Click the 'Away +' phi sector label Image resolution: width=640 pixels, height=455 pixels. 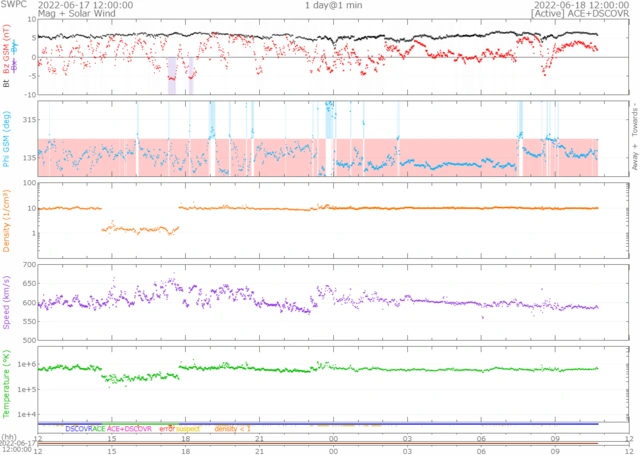[633, 162]
